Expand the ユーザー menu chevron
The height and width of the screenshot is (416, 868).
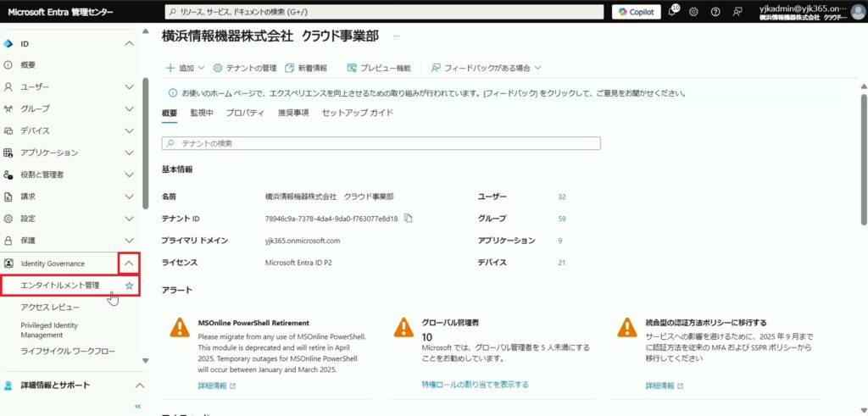[129, 87]
